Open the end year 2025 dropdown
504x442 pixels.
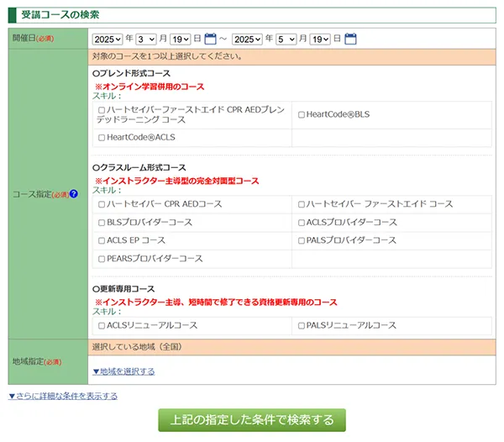pos(247,39)
